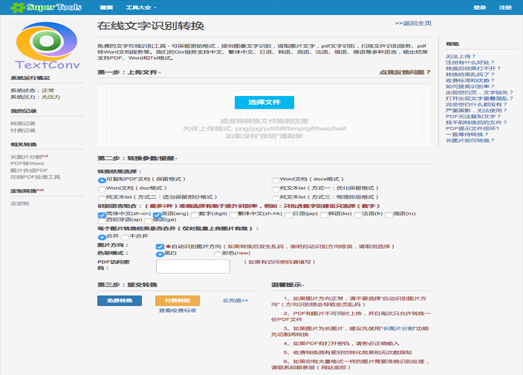Enable the 繁体中文(zh-hk) checkbox
Screen dimensions: 523x375
click(233, 215)
